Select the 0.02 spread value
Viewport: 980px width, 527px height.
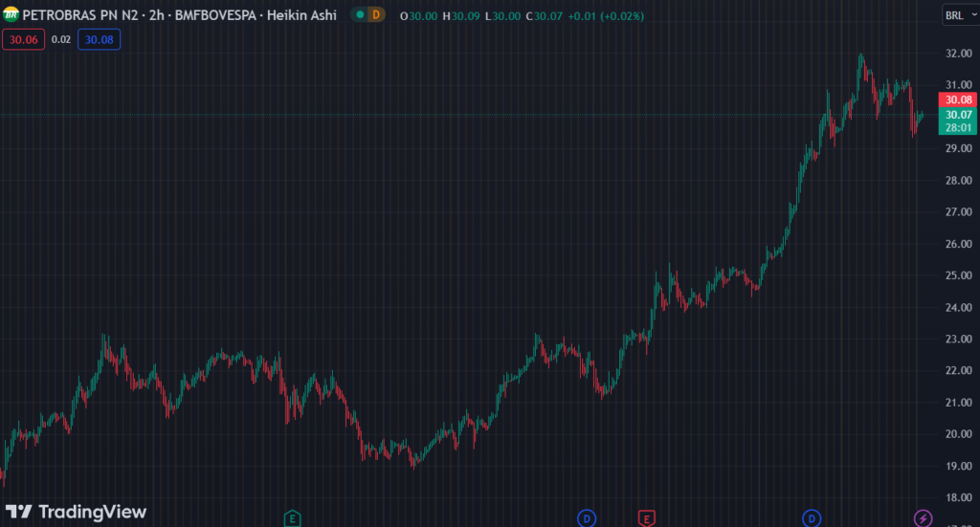coord(60,39)
